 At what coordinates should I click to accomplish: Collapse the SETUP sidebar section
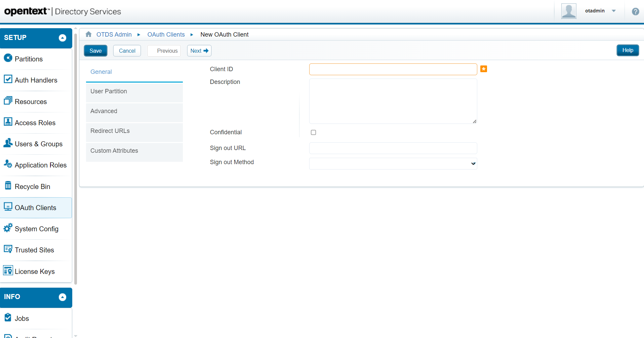coord(63,38)
